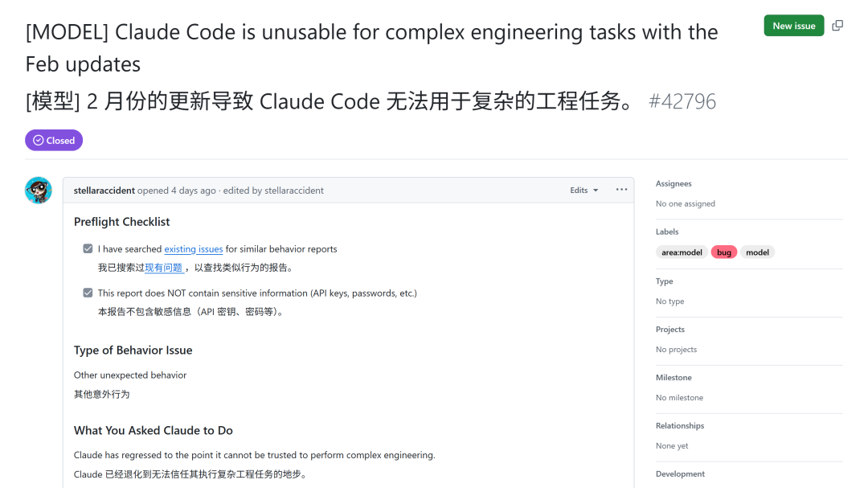Open the Labels sidebar section

click(667, 232)
